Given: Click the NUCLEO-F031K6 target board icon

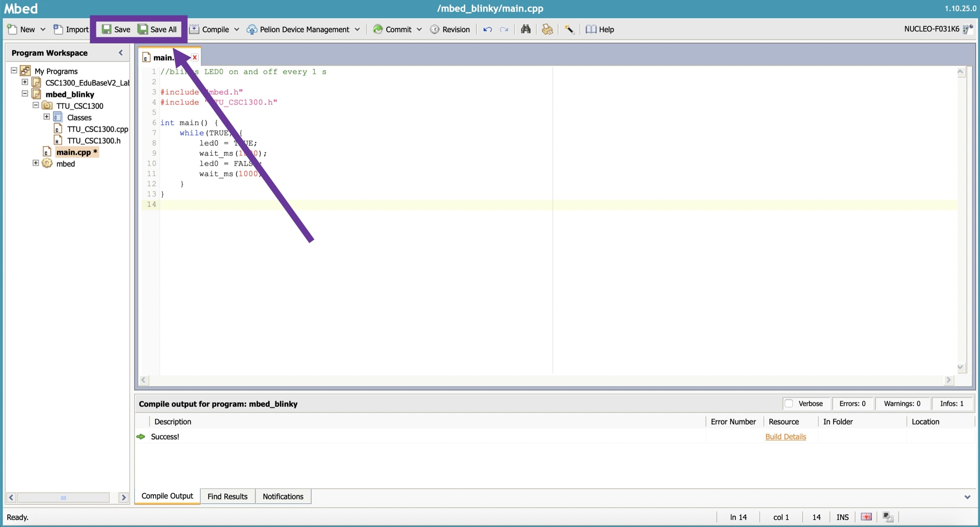Looking at the screenshot, I should pyautogui.click(x=967, y=29).
